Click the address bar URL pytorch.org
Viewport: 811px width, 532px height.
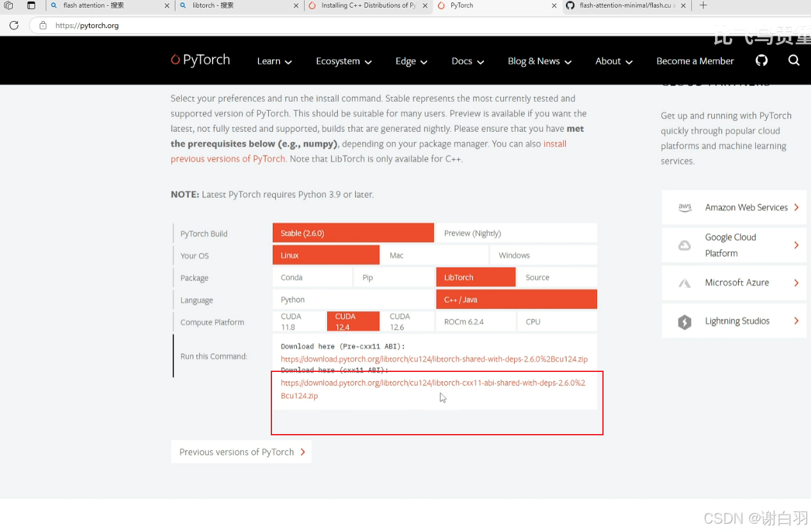(87, 26)
